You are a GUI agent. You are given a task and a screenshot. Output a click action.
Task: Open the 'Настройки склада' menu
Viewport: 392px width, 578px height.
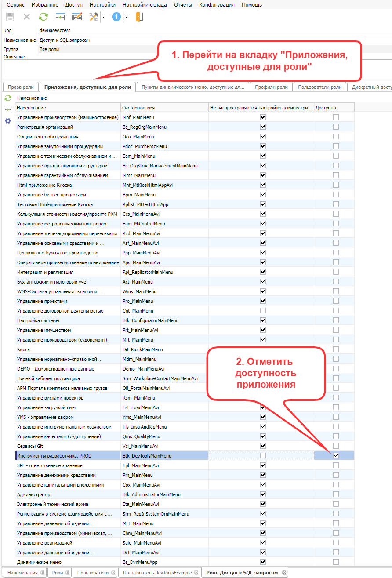[145, 5]
